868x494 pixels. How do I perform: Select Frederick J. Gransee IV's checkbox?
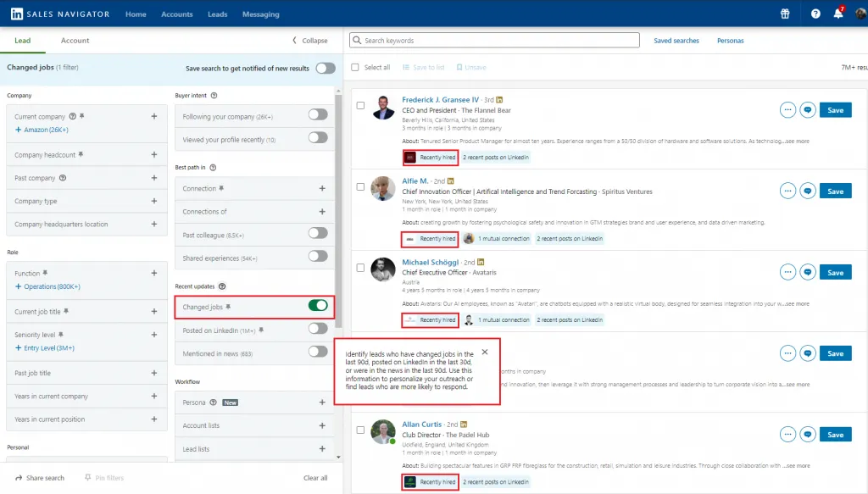[x=360, y=105]
